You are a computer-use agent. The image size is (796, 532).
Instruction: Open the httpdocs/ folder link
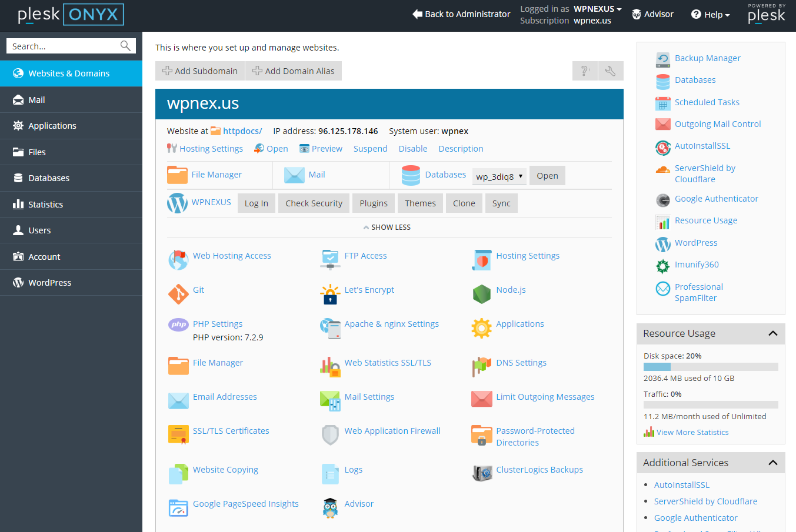point(242,131)
